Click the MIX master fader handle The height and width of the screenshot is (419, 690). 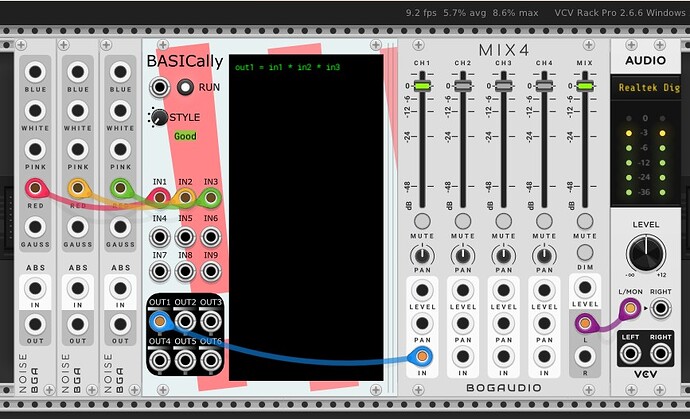[586, 87]
